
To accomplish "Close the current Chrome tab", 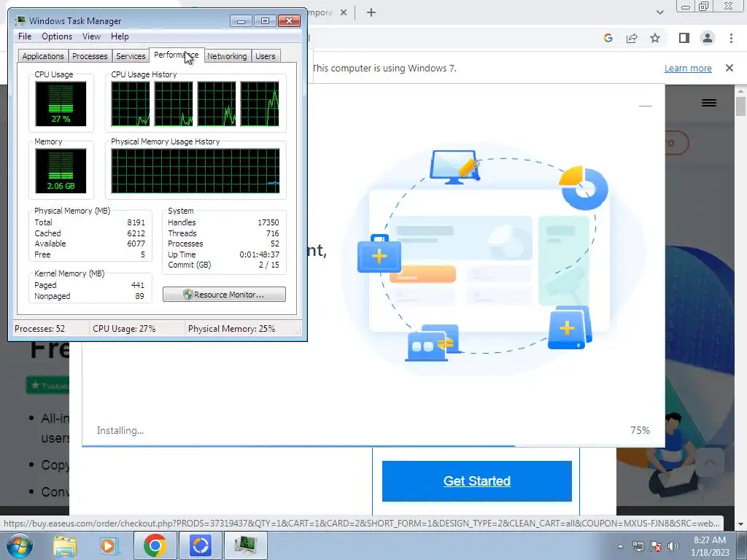I will pyautogui.click(x=344, y=13).
